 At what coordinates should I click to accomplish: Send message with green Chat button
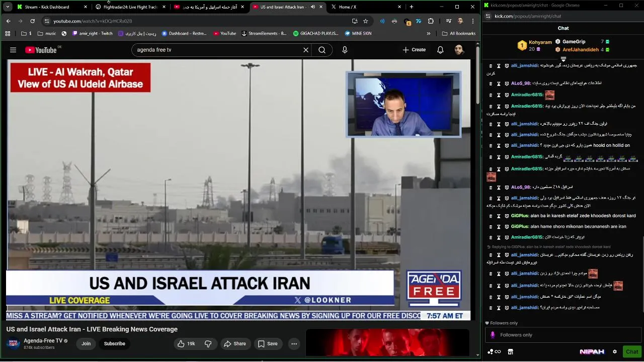[632, 351]
